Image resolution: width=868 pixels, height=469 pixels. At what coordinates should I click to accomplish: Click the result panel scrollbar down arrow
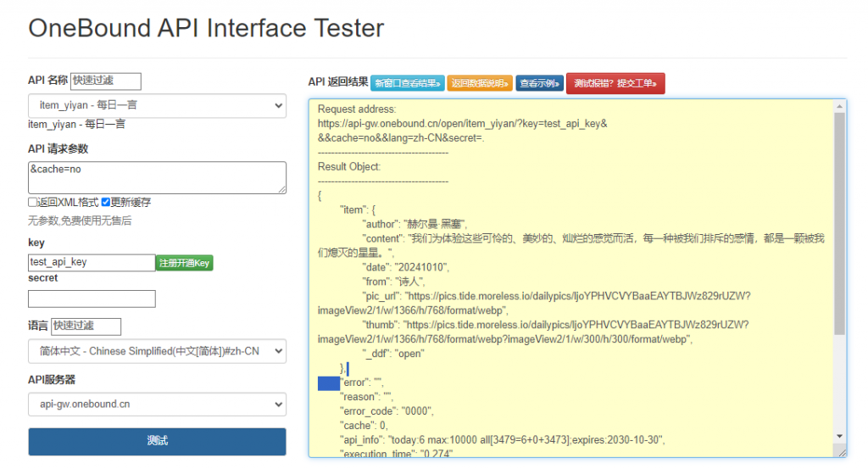[839, 435]
